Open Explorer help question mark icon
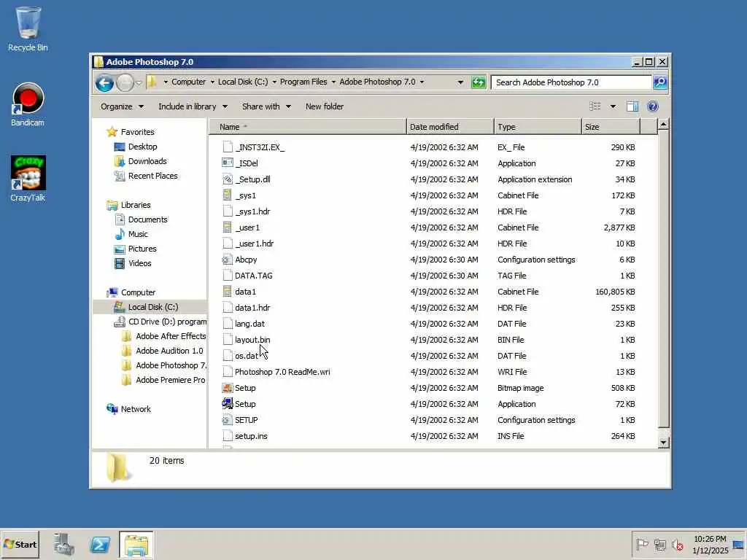This screenshot has width=747, height=560. pos(653,106)
